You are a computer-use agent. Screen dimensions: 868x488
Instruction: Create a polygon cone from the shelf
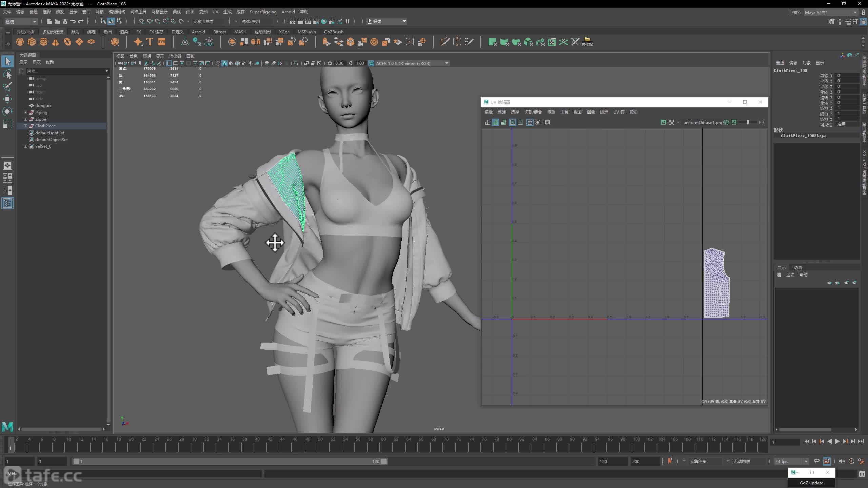tap(56, 42)
